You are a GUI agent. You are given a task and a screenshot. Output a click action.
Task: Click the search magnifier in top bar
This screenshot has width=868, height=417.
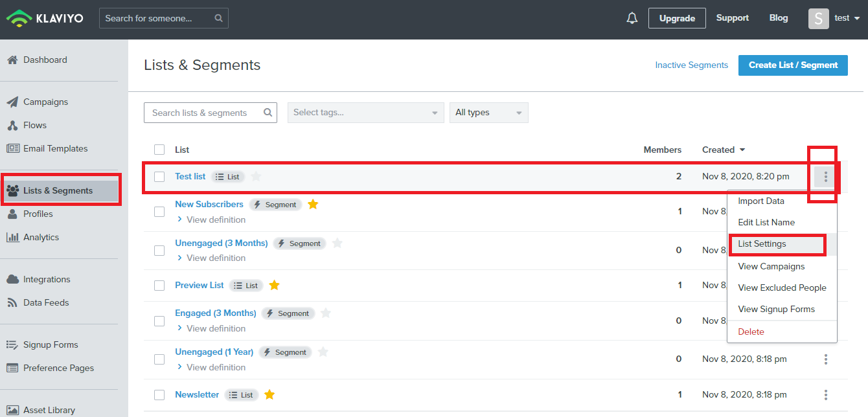click(x=219, y=18)
